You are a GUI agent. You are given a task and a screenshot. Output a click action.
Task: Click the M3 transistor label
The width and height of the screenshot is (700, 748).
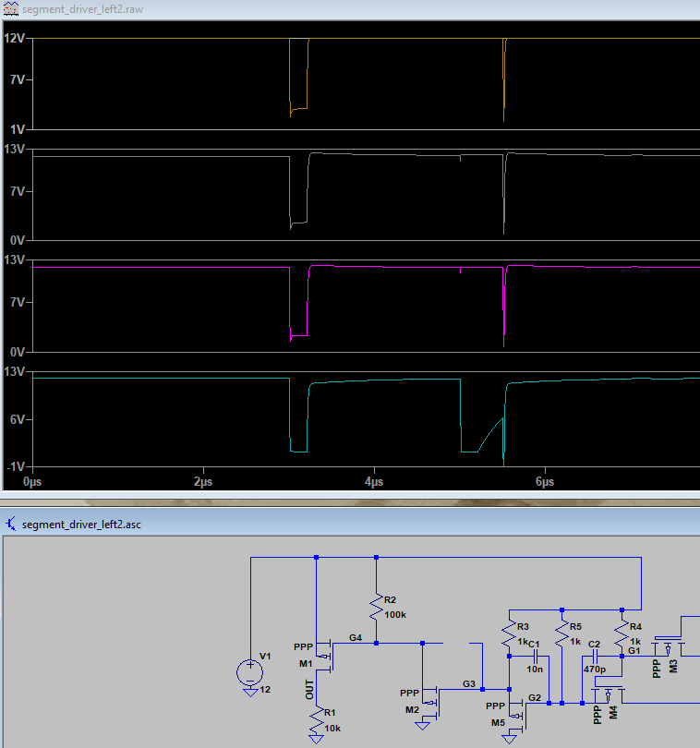673,666
